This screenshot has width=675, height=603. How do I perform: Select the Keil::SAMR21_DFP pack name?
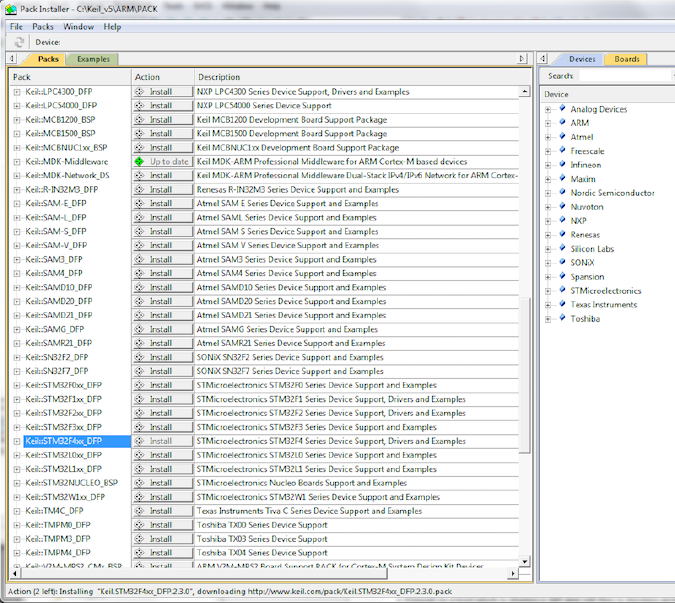tap(58, 343)
